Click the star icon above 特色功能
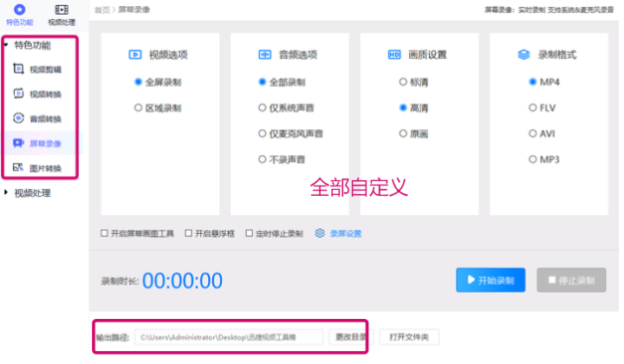The height and width of the screenshot is (364, 624). point(19,10)
